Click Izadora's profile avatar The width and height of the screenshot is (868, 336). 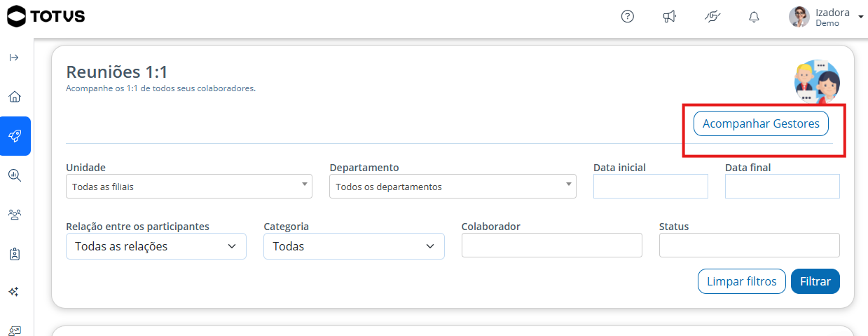point(799,17)
